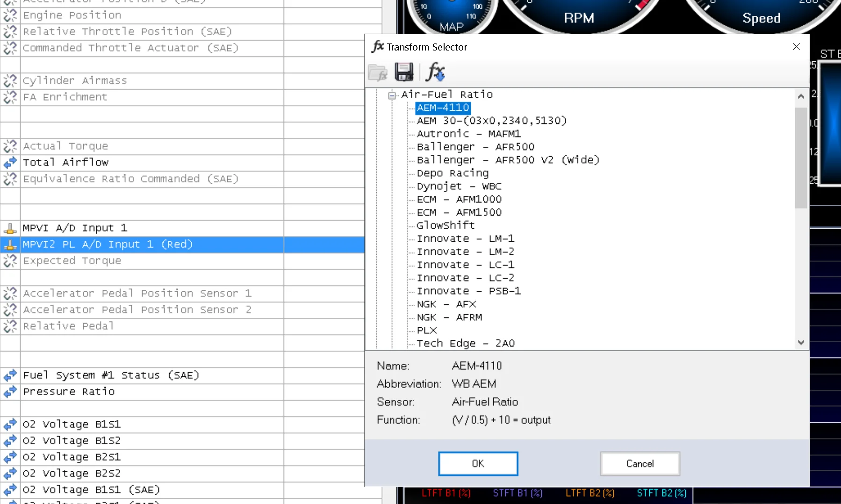
Task: Click the Actual Torque channel icon
Action: [10, 146]
